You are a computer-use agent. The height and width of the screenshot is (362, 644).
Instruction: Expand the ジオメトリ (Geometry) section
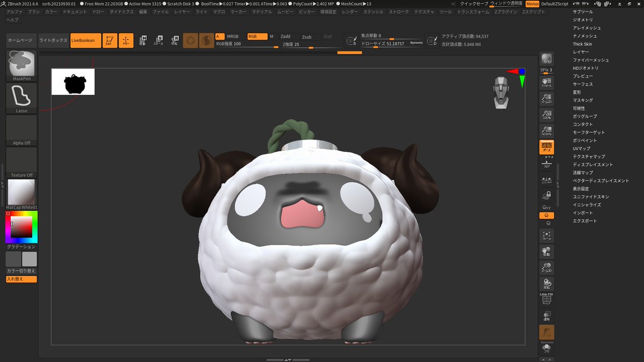582,19
